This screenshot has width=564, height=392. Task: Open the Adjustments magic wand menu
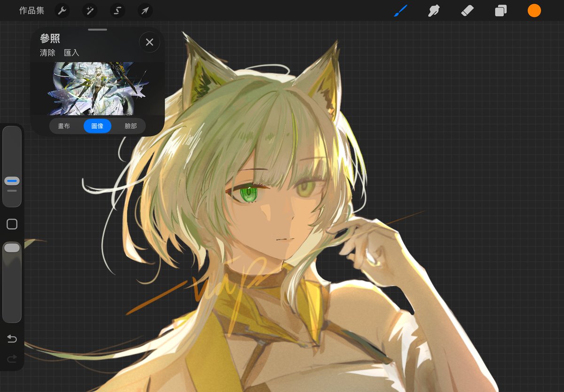tap(89, 10)
